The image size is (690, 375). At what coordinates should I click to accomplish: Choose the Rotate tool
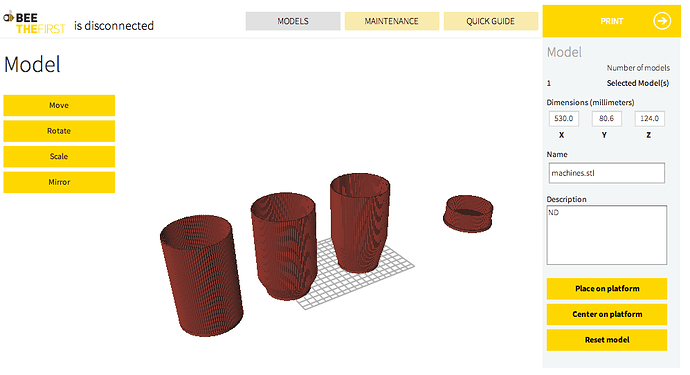point(59,131)
